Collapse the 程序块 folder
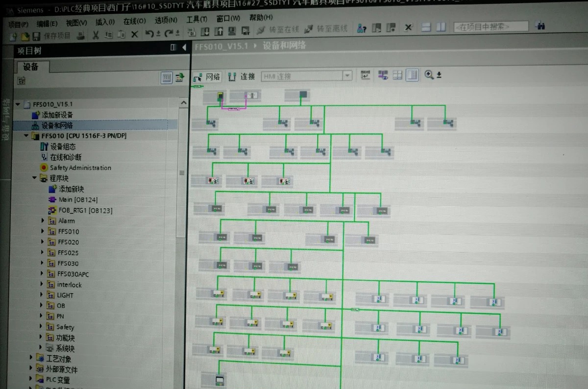Image resolution: width=588 pixels, height=389 pixels. 35,178
